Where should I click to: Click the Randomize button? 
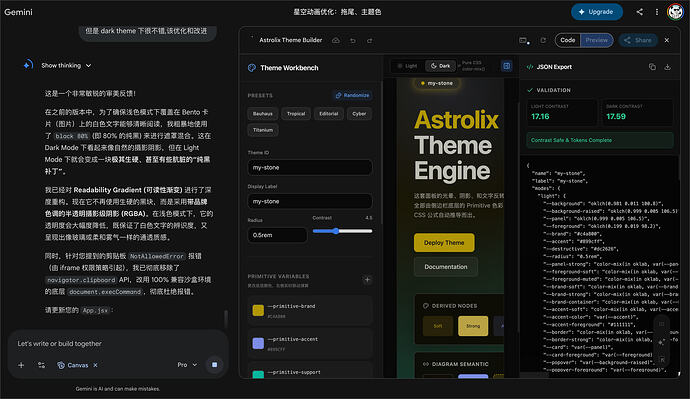(x=352, y=95)
